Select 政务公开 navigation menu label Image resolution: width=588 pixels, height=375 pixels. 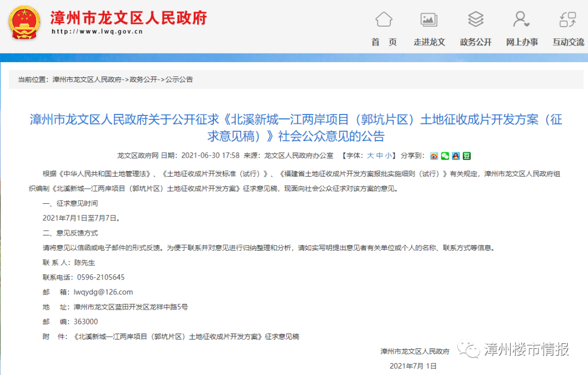(x=475, y=42)
